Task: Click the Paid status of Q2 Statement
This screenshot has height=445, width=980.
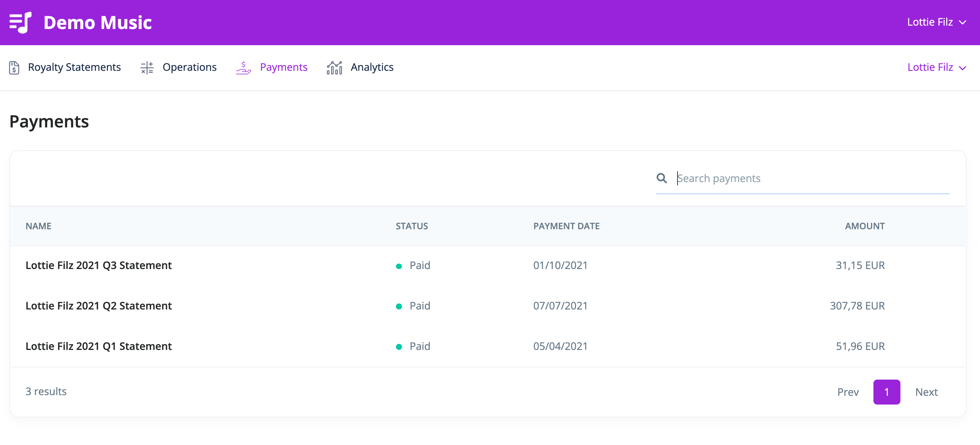Action: click(x=413, y=305)
